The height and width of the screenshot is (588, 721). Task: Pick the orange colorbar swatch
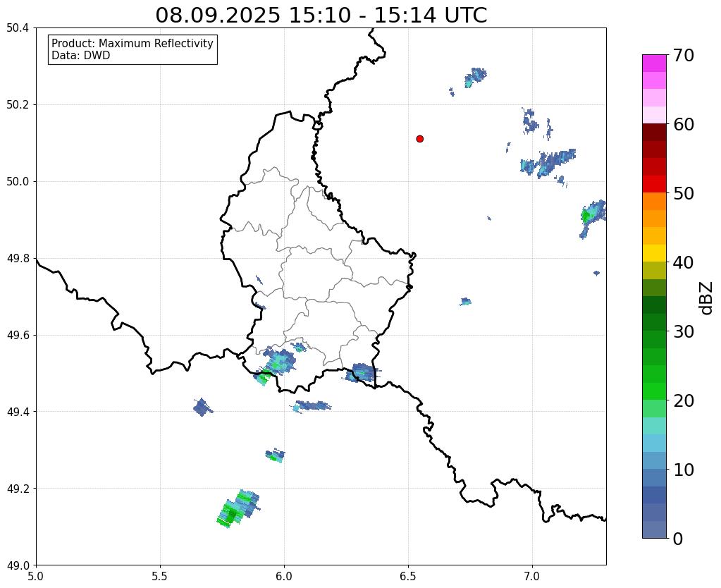[654, 201]
